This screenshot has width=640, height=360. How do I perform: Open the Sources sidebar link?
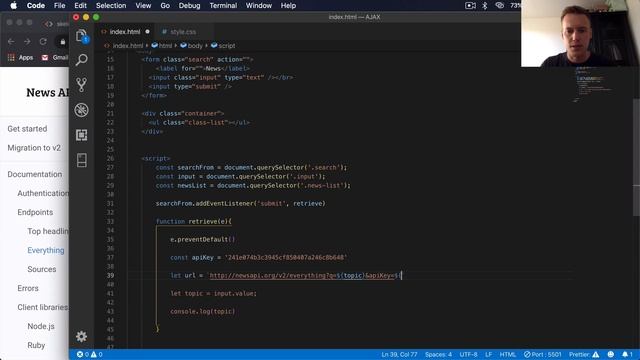42,269
